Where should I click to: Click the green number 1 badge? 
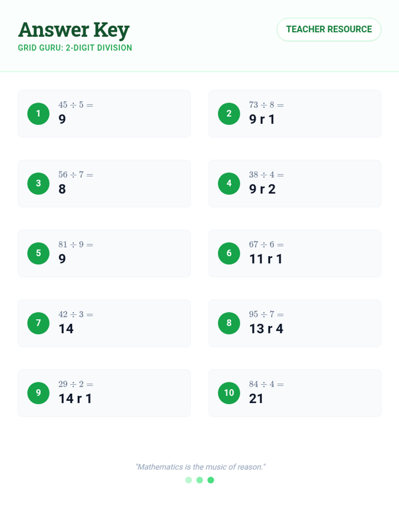coord(38,114)
